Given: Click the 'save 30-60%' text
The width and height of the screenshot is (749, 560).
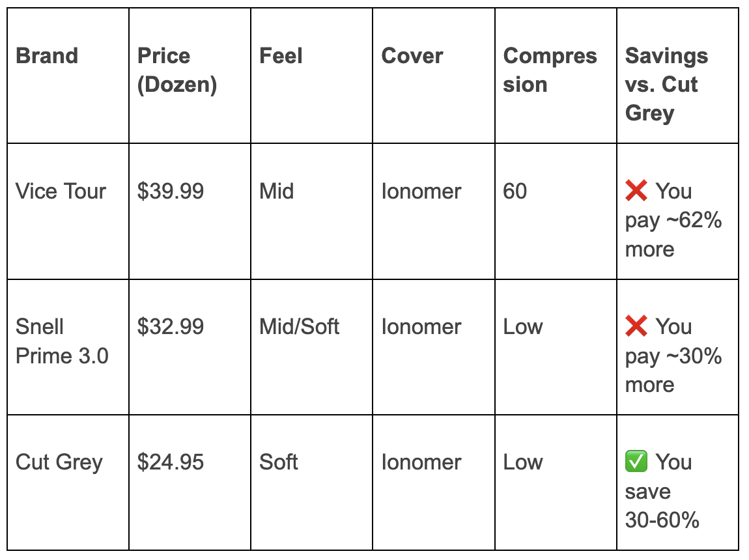Looking at the screenshot, I should coord(662,505).
